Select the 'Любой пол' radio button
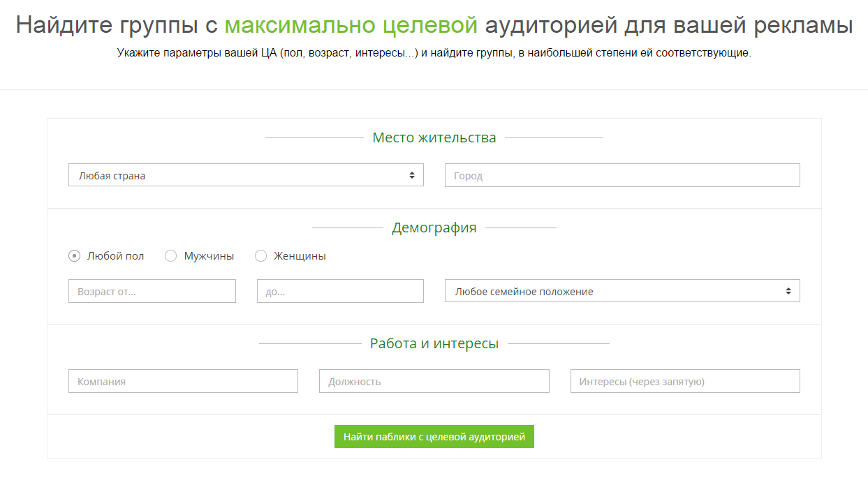Viewport: 868px width, 485px height. click(75, 256)
